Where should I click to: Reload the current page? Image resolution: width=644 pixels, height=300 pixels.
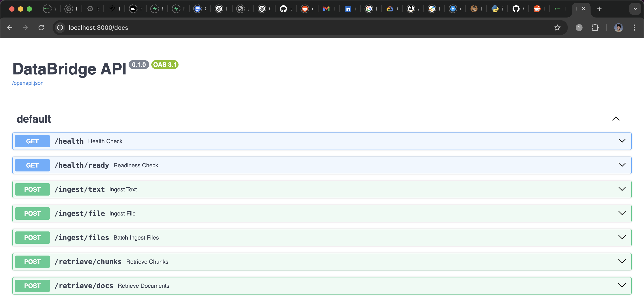(41, 28)
